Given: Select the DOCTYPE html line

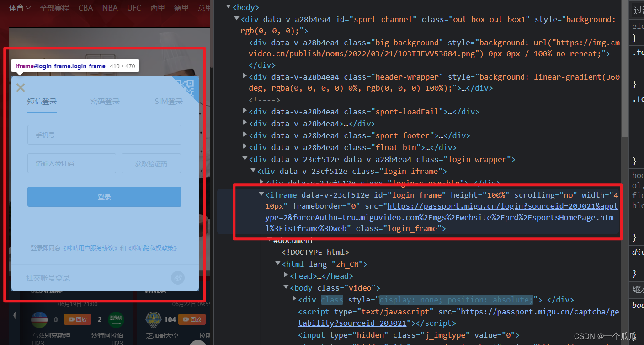Looking at the screenshot, I should pos(315,252).
